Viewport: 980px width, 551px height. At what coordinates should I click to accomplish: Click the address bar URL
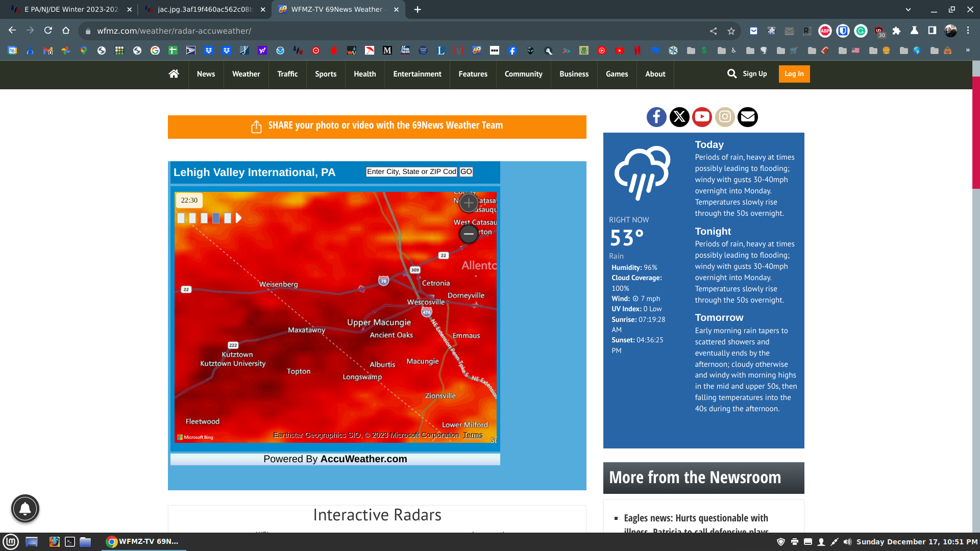(174, 31)
